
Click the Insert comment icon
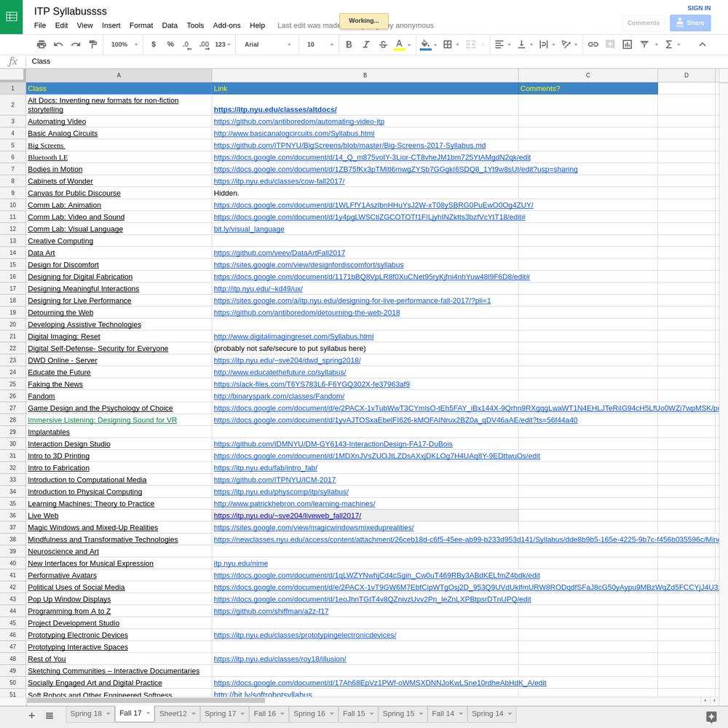pyautogui.click(x=610, y=44)
